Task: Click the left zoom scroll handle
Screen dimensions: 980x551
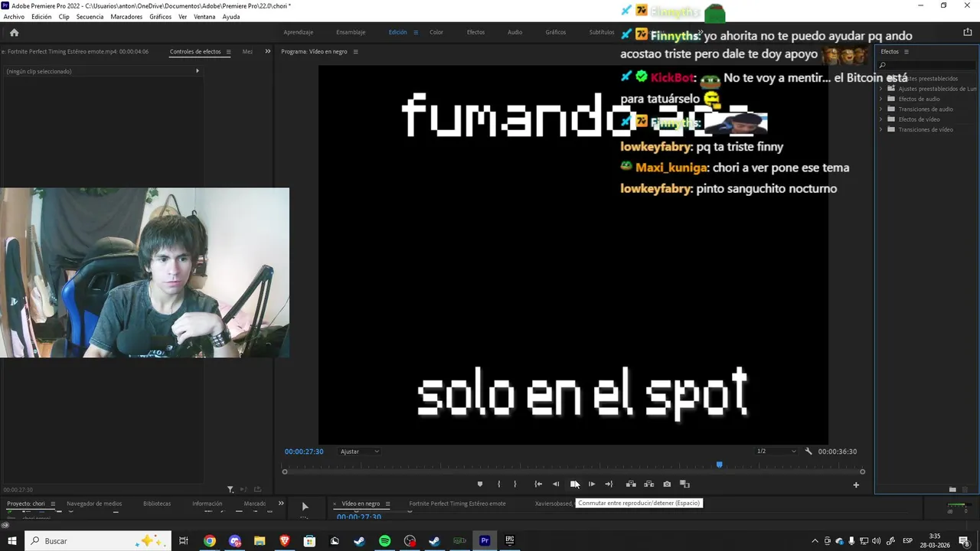Action: coord(285,471)
